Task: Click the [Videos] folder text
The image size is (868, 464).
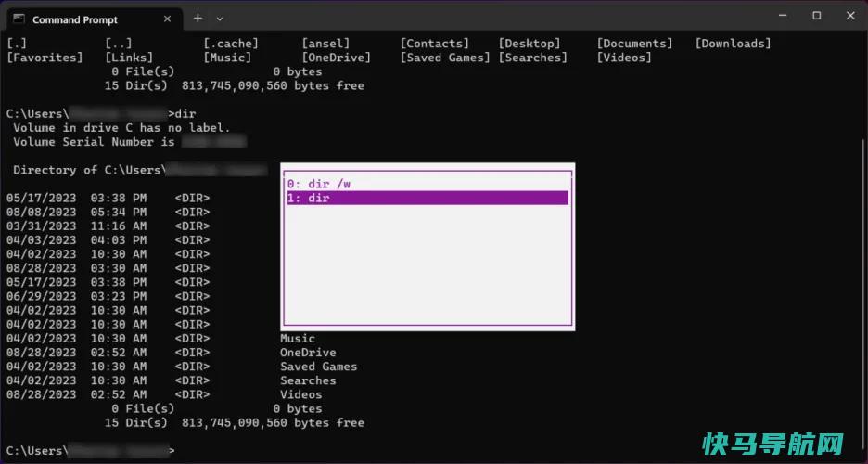Action: (624, 58)
